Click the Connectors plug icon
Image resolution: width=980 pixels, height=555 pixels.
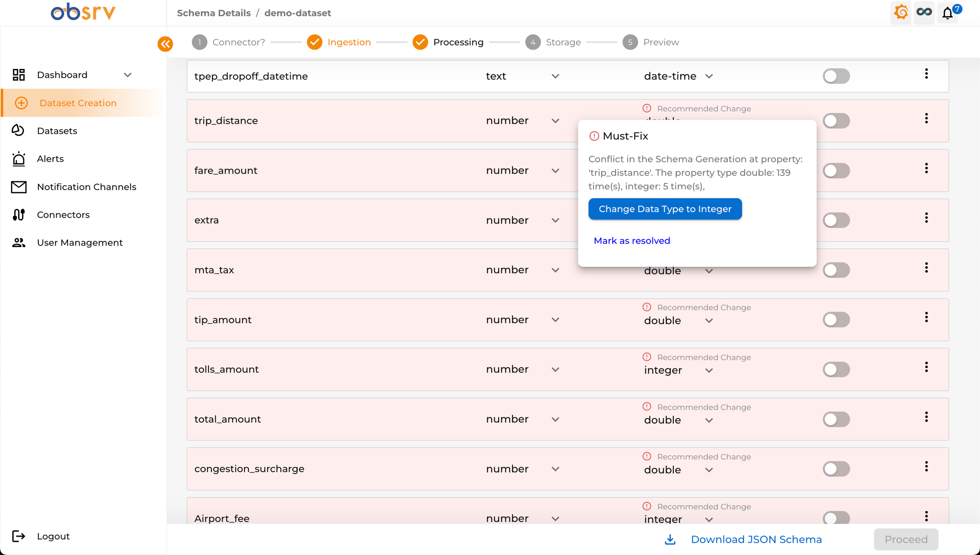point(19,215)
